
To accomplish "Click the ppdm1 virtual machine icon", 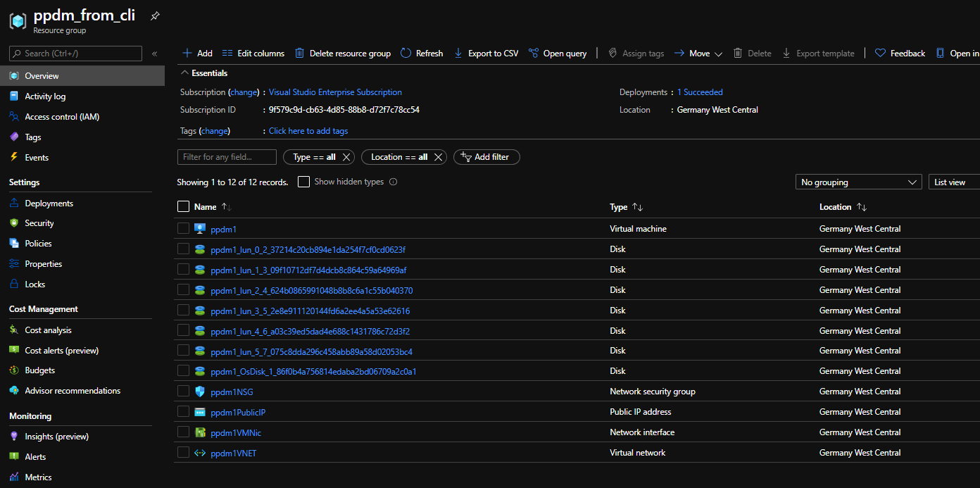I will pyautogui.click(x=200, y=229).
